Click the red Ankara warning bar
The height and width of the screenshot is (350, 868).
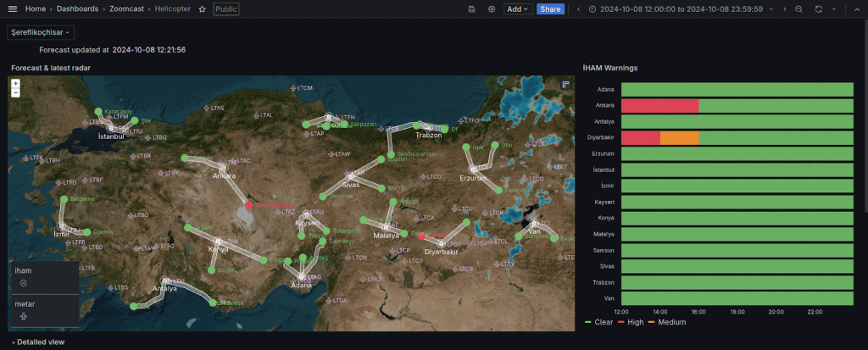(x=659, y=106)
